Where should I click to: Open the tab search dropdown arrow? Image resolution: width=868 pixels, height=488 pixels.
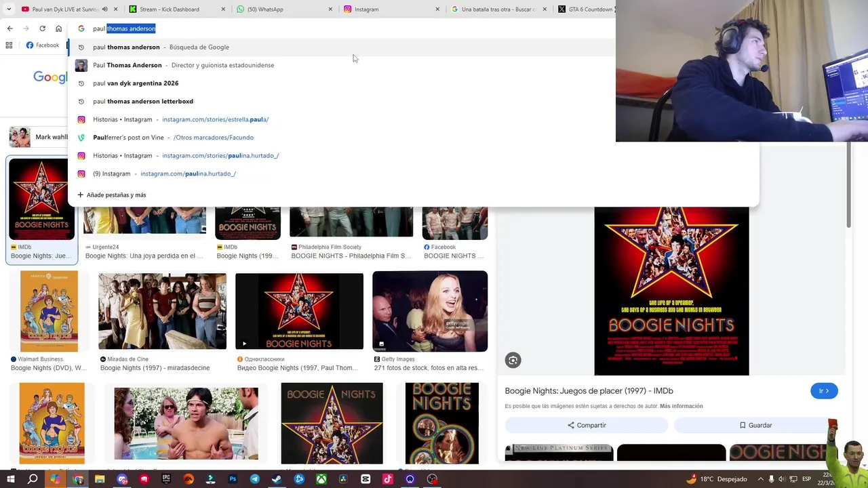(x=8, y=9)
